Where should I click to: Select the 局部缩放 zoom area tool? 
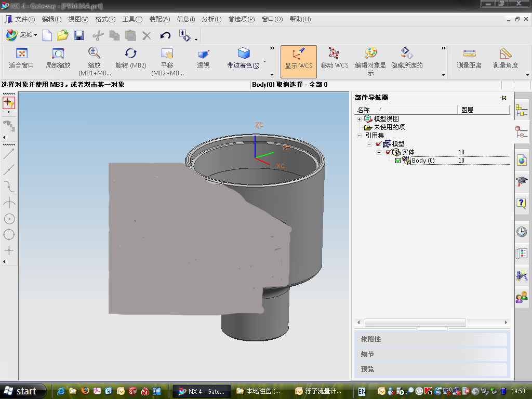pyautogui.click(x=58, y=58)
